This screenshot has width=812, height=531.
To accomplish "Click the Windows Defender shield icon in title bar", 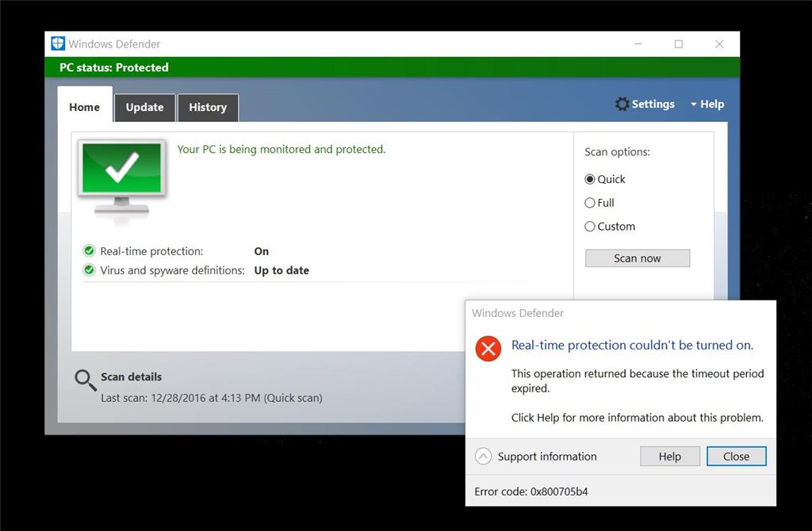I will point(58,44).
